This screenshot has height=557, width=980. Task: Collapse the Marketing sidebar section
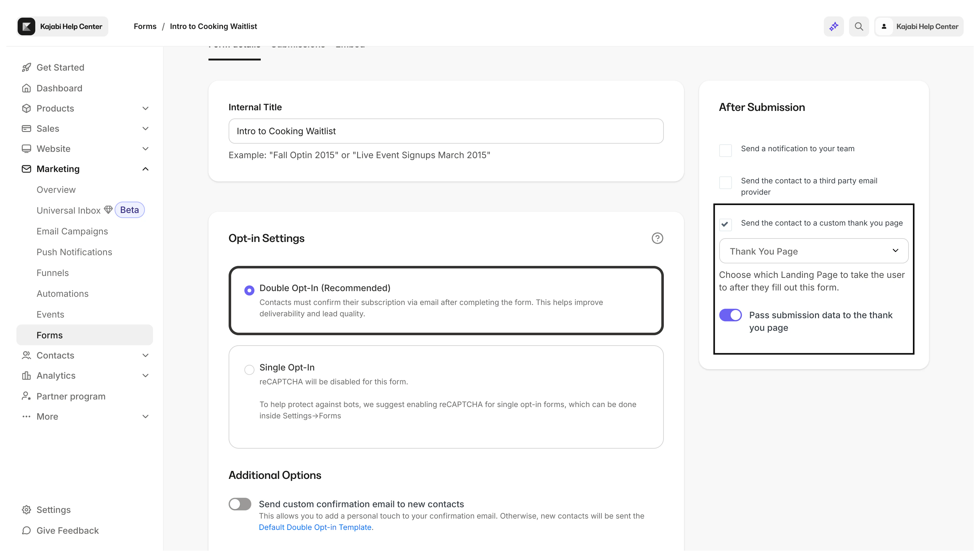click(x=145, y=169)
